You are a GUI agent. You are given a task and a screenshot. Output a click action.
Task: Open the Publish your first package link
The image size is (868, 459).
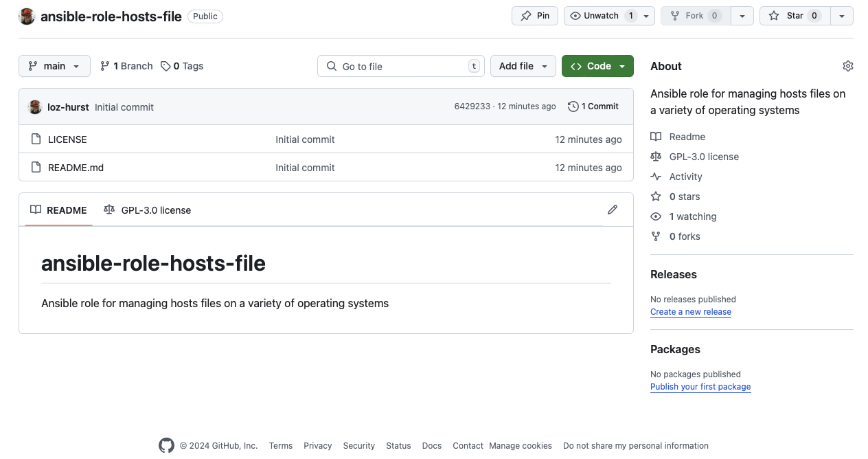700,386
